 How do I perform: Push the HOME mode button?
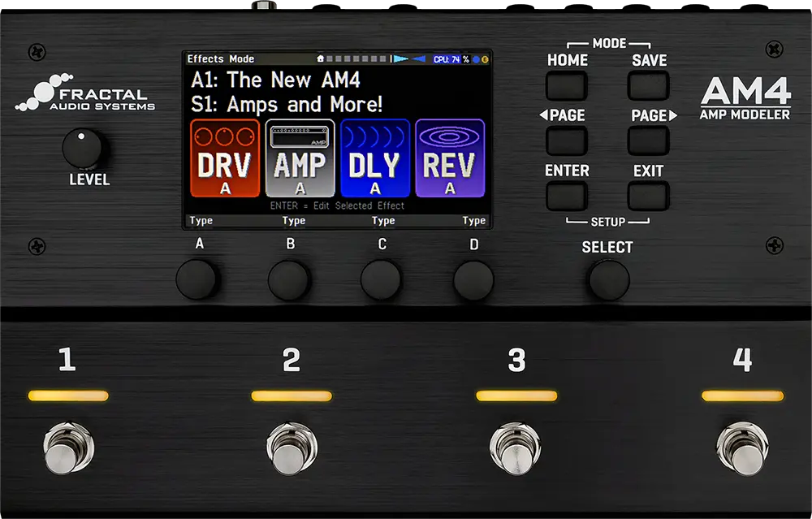coord(567,85)
